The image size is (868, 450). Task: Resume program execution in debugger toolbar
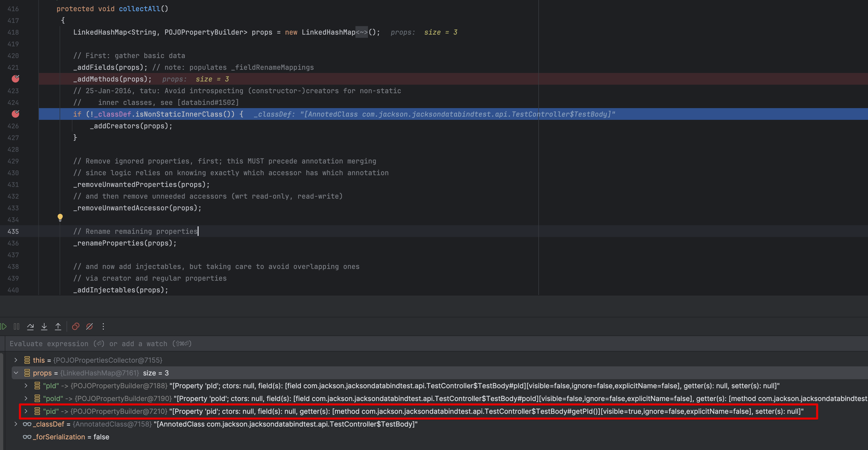point(4,326)
